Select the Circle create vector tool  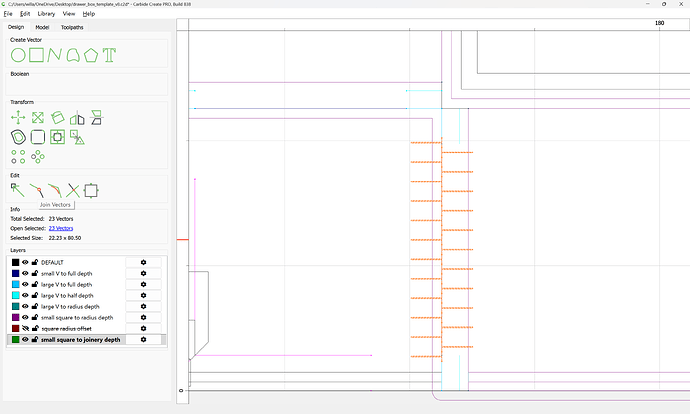coord(18,54)
